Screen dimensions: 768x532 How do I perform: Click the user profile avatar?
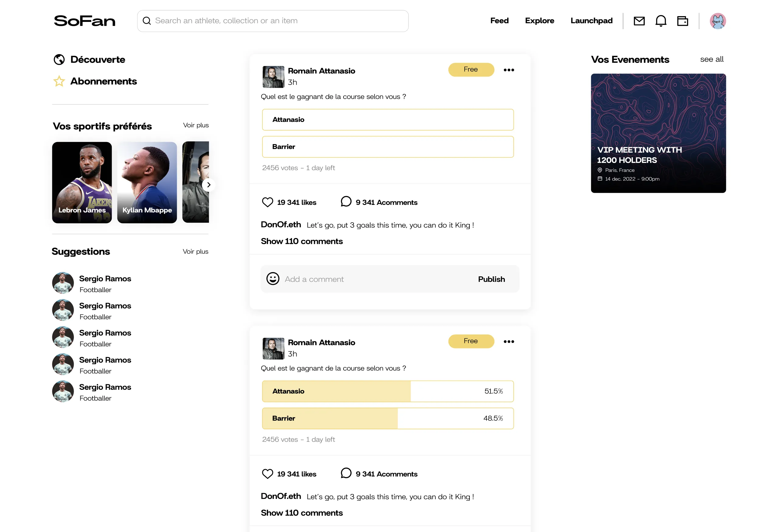point(717,21)
